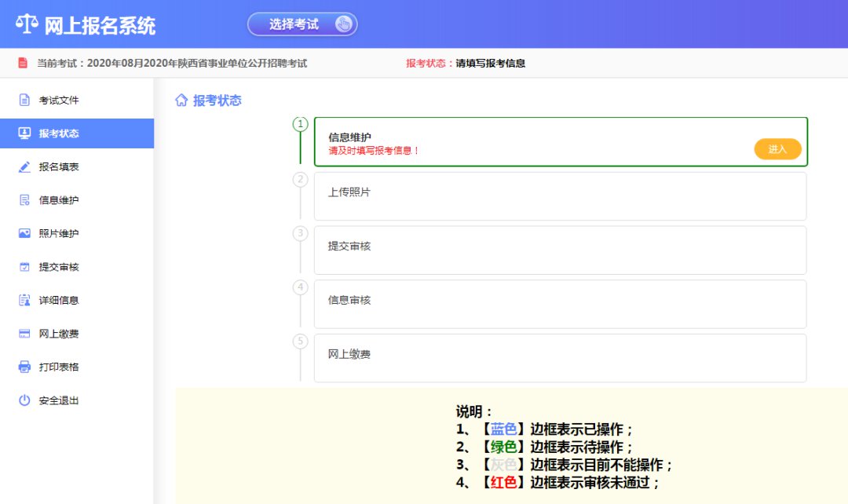Click the 安全退出 power icon
This screenshot has width=848, height=504.
(x=24, y=400)
